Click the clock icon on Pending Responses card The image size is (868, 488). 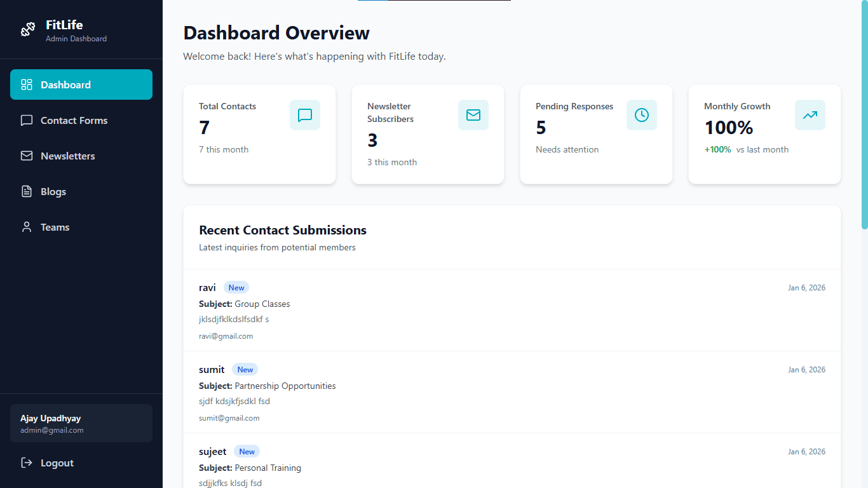pyautogui.click(x=642, y=115)
